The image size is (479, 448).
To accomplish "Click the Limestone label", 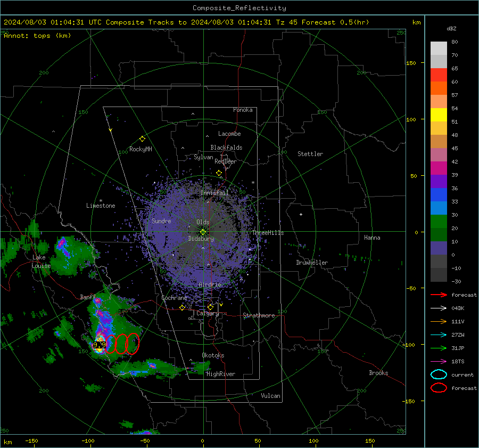I will coord(101,206).
